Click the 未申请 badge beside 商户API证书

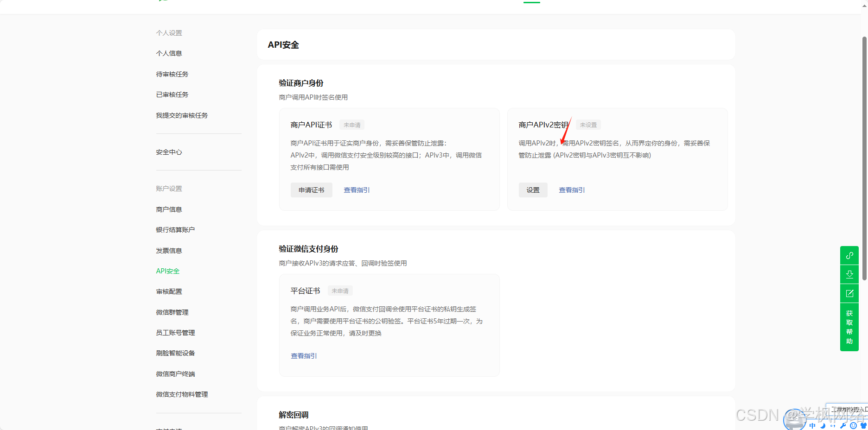pos(352,125)
